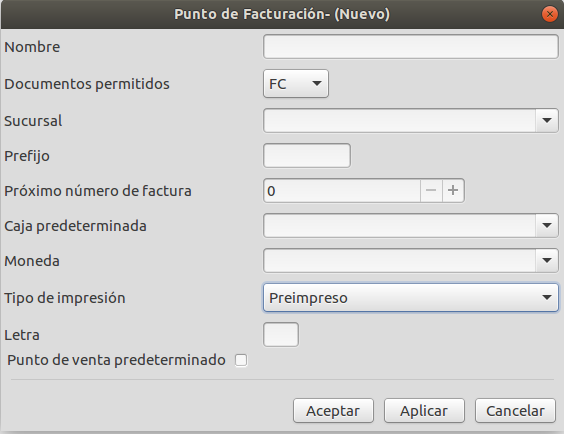The image size is (564, 434).
Task: Dismiss dialog with Cancelar button
Action: click(x=515, y=411)
